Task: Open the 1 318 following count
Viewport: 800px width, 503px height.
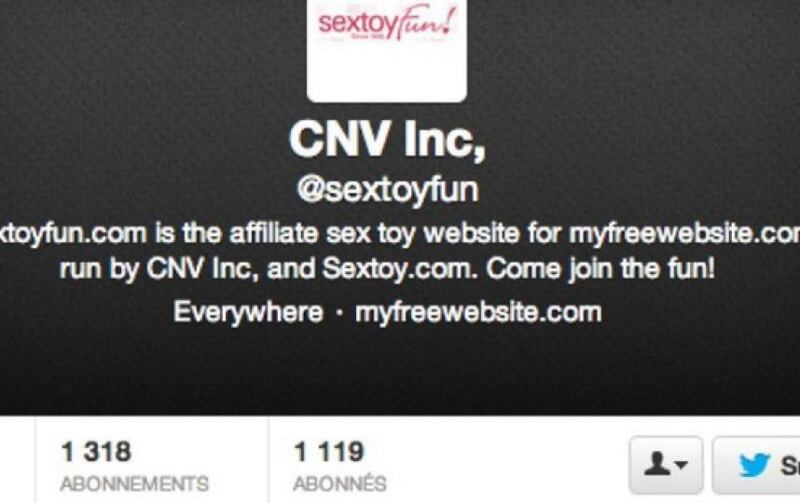Action: click(x=96, y=452)
